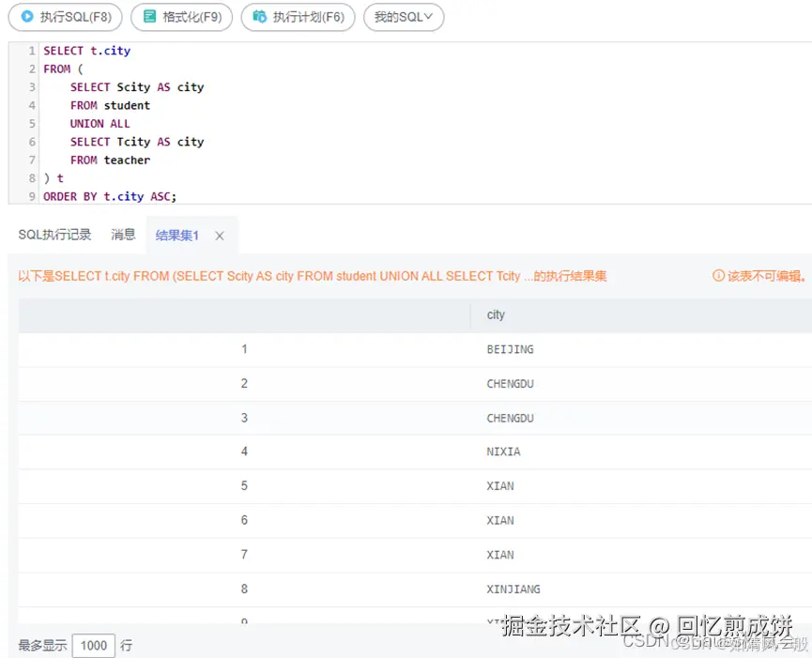Click editor line 4 FROM student
This screenshot has width=812, height=658.
click(x=111, y=106)
